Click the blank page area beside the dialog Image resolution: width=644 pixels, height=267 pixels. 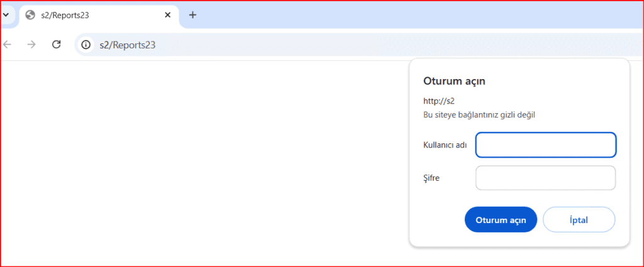tap(201, 163)
